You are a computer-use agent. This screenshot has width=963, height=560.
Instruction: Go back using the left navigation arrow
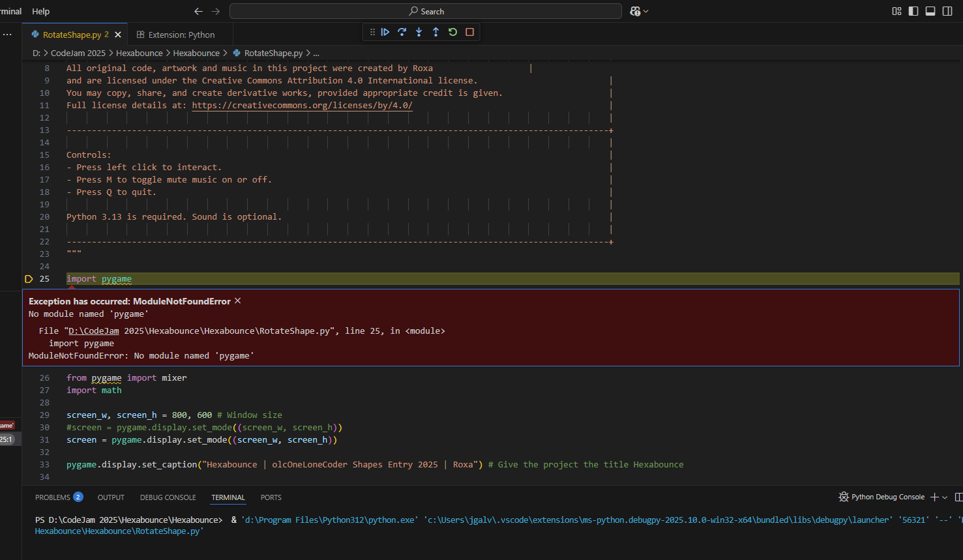click(198, 11)
